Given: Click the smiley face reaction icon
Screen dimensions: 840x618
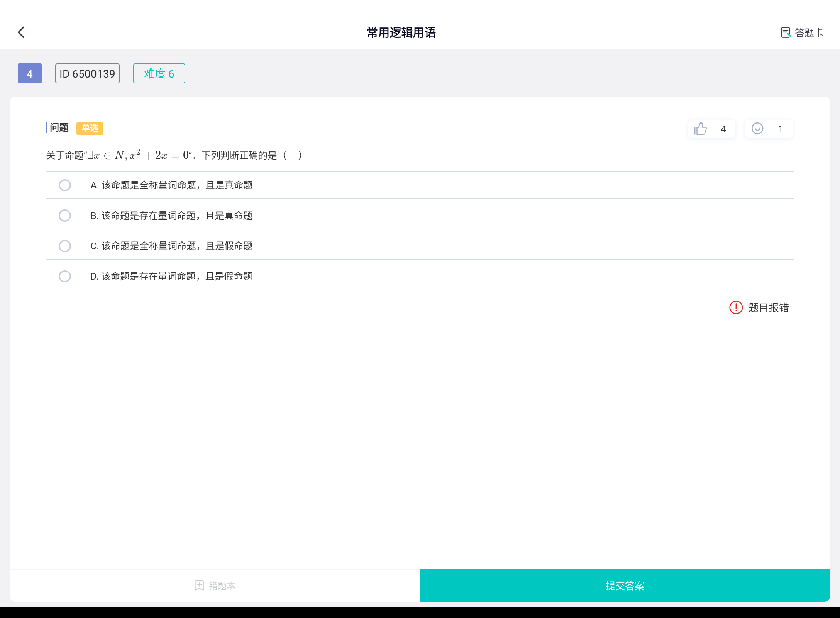Looking at the screenshot, I should 757,128.
